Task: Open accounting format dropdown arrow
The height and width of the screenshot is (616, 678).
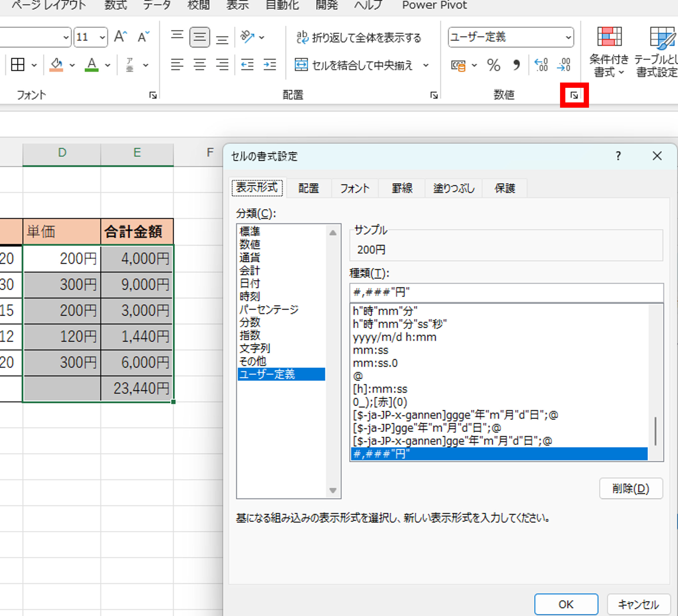Action: [474, 65]
